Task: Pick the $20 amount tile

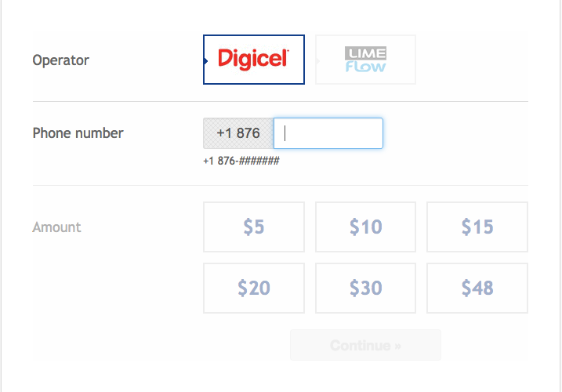Action: (254, 288)
